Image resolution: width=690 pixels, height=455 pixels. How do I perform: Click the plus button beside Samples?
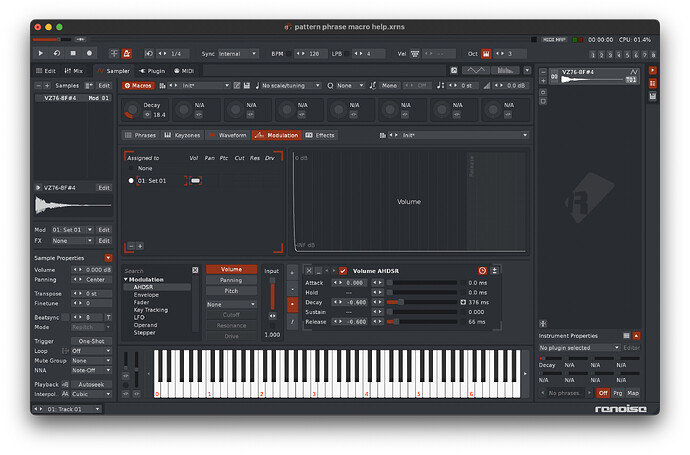pyautogui.click(x=47, y=85)
